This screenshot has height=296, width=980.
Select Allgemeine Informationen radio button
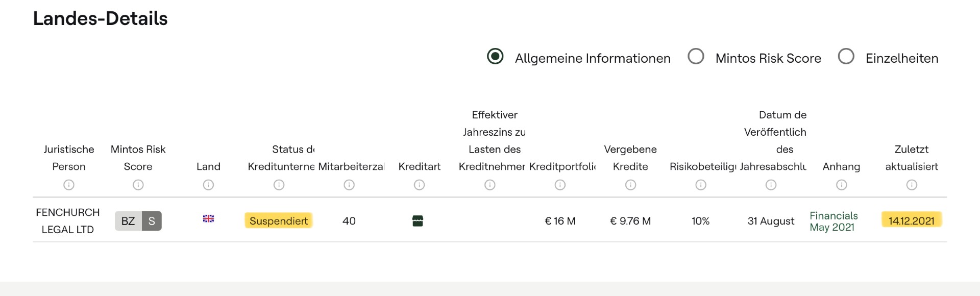[x=495, y=56]
